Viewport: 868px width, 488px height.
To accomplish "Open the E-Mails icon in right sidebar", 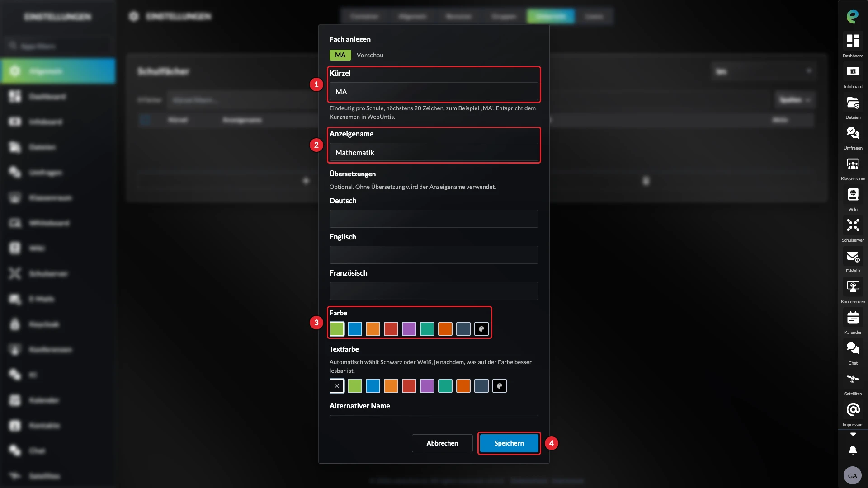I will tap(853, 256).
